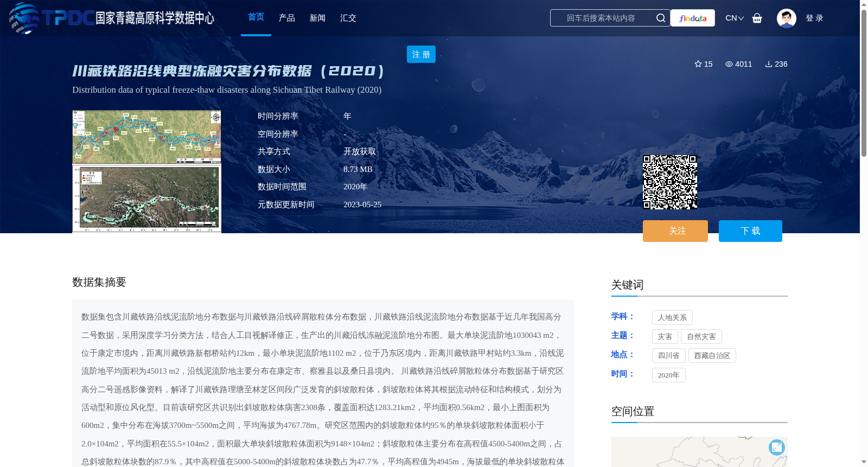Open the railway disaster map thumbnail
The image size is (868, 467).
[x=146, y=171]
